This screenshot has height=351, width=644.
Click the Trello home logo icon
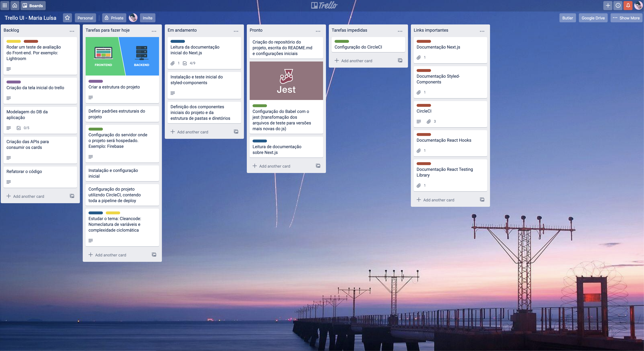coord(15,5)
